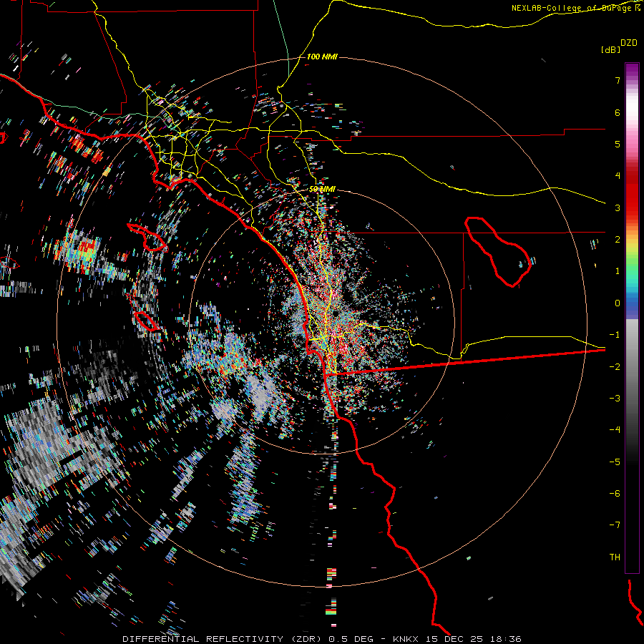Click the "DZD" legend title
644x644 pixels.
pyautogui.click(x=629, y=43)
